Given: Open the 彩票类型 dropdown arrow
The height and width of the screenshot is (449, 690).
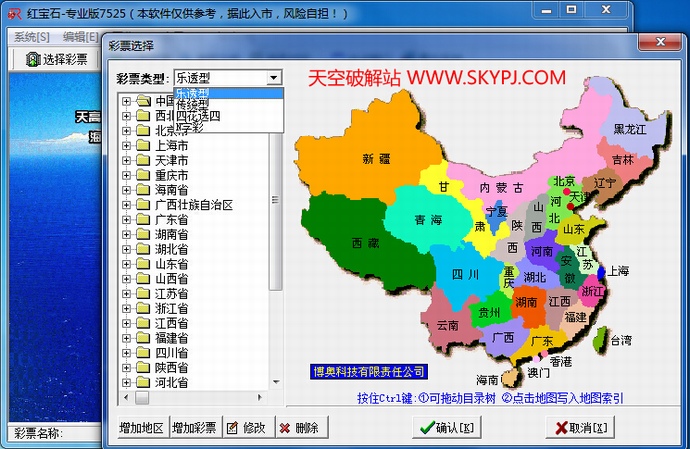Looking at the screenshot, I should click(274, 78).
